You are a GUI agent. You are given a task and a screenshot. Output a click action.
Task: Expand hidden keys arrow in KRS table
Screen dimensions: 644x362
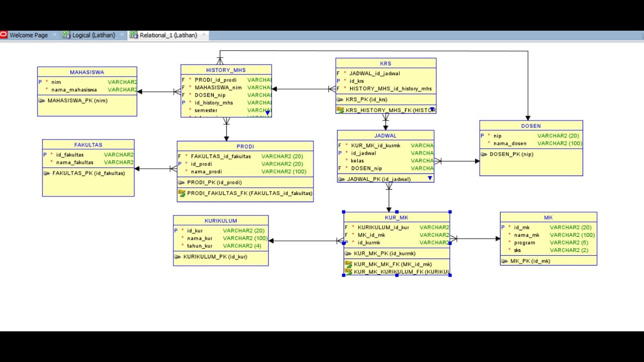click(x=432, y=109)
